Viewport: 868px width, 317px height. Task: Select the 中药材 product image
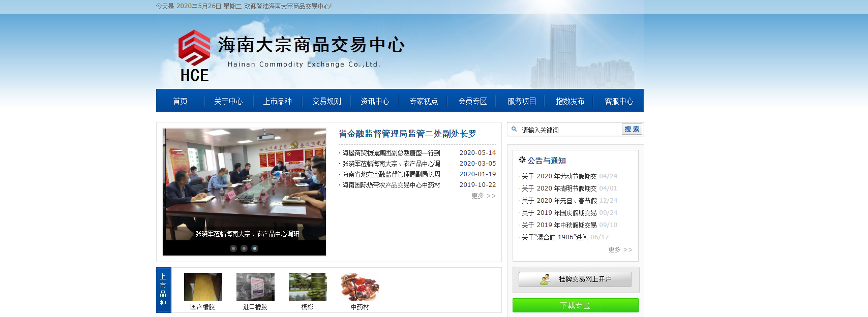click(x=360, y=287)
